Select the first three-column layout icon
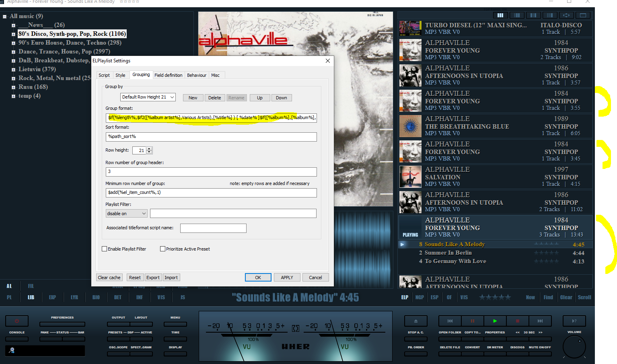The width and height of the screenshot is (617, 364). 500,15
